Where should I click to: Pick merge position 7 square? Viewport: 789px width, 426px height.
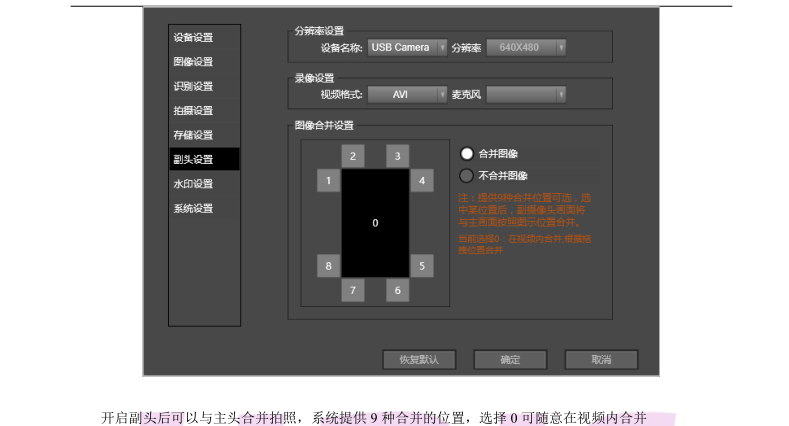(352, 290)
